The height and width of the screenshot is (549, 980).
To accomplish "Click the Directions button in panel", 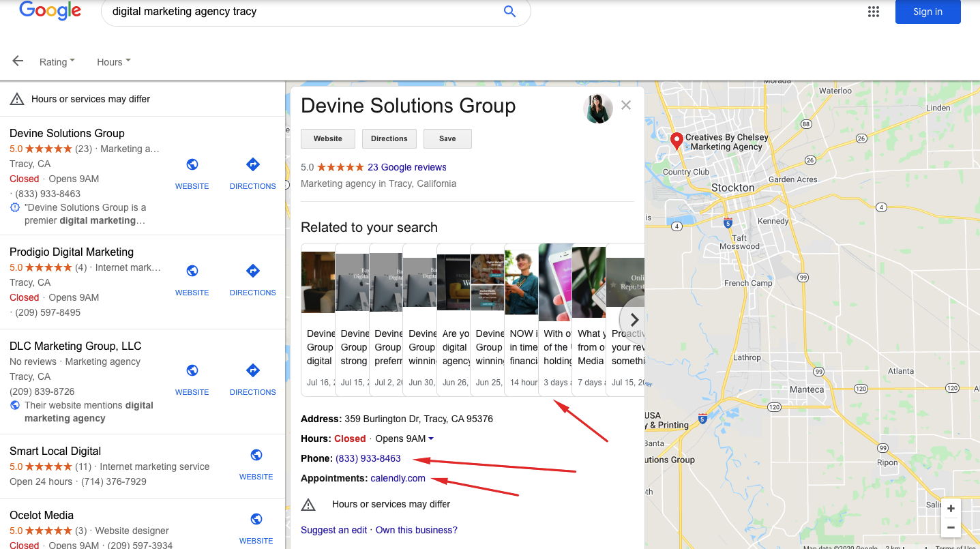I will (389, 138).
